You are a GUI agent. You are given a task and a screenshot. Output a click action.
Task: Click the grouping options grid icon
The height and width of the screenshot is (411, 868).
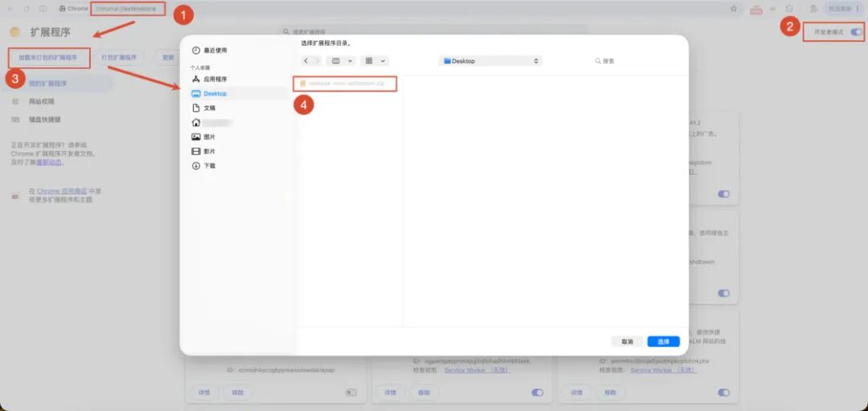click(369, 61)
